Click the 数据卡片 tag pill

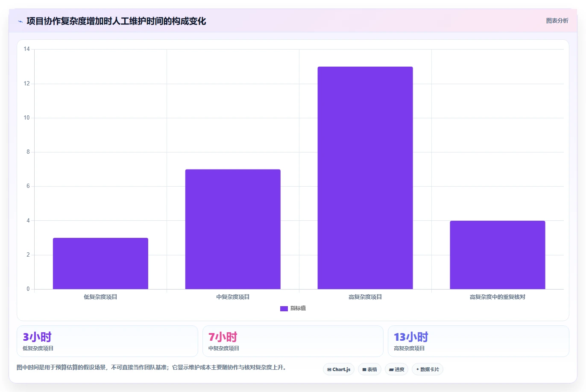click(x=428, y=369)
